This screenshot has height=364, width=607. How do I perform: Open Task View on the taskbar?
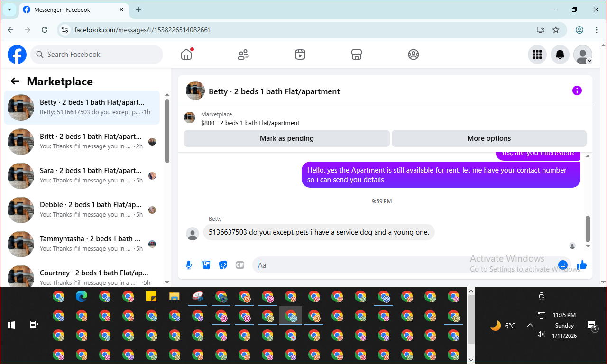click(34, 325)
